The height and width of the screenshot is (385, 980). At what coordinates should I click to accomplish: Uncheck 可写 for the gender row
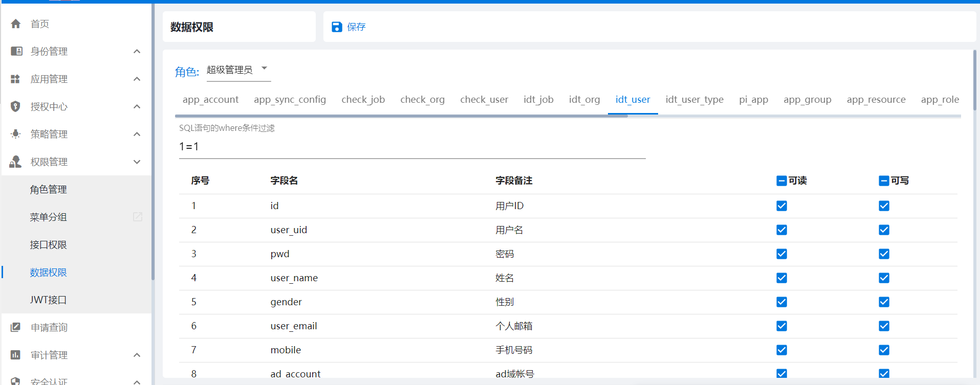coord(884,302)
